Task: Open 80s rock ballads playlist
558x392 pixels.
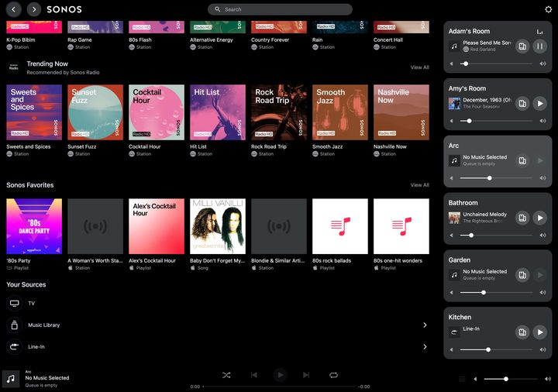Action: (x=340, y=226)
